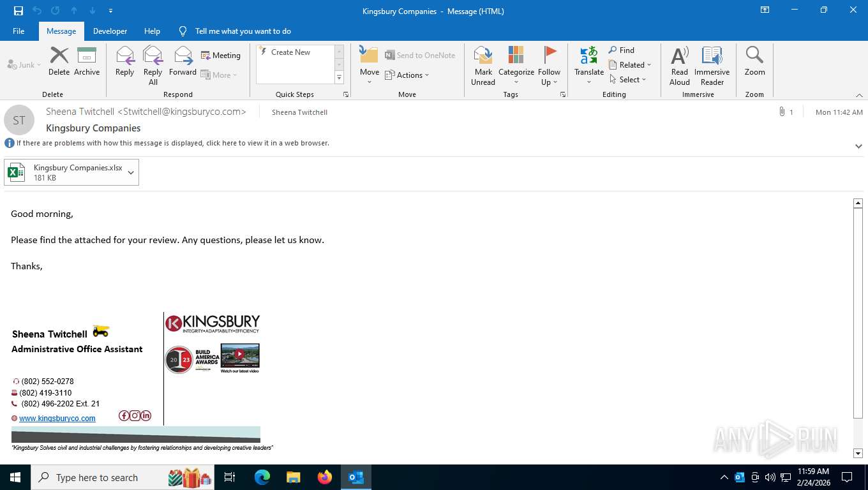Viewport: 868px width, 490px height.
Task: Open the Related dropdown
Action: pyautogui.click(x=630, y=65)
